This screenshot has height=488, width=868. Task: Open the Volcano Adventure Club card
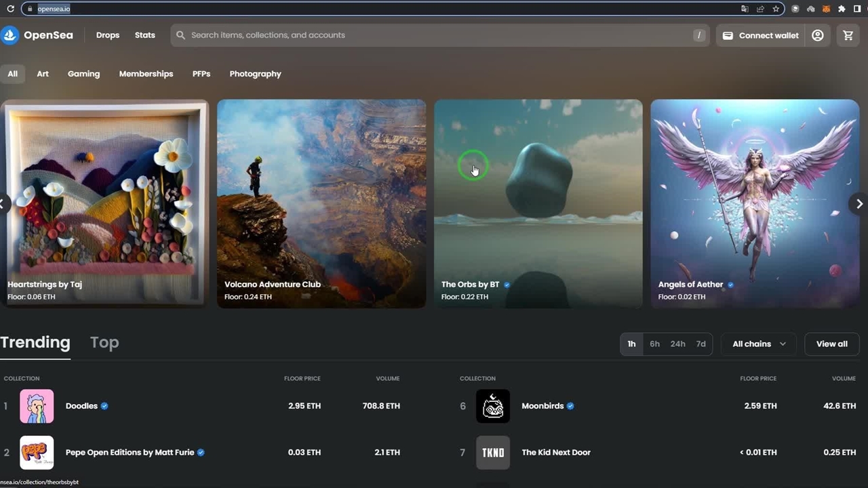pyautogui.click(x=321, y=203)
